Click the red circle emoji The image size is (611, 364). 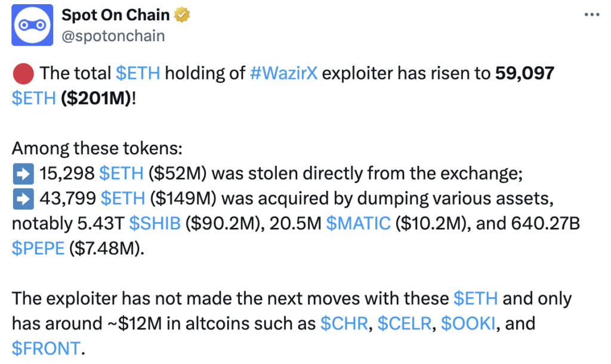point(23,73)
